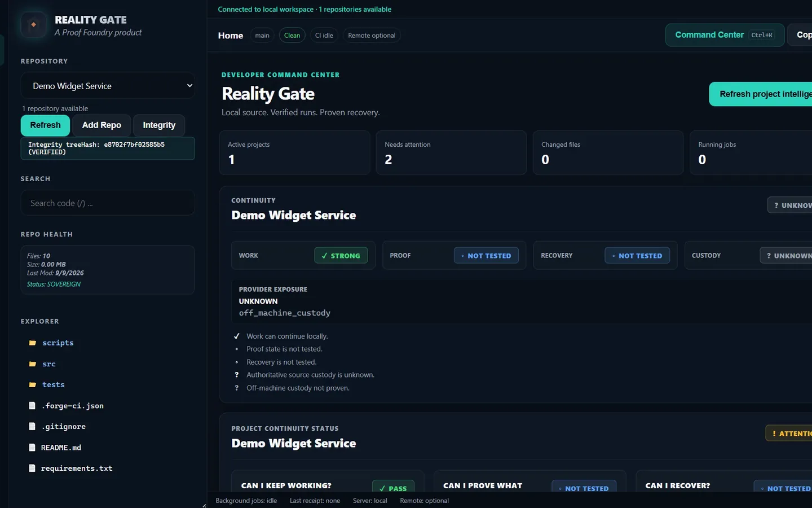Image resolution: width=812 pixels, height=508 pixels.
Task: Click the Remote optional pill
Action: 372,36
